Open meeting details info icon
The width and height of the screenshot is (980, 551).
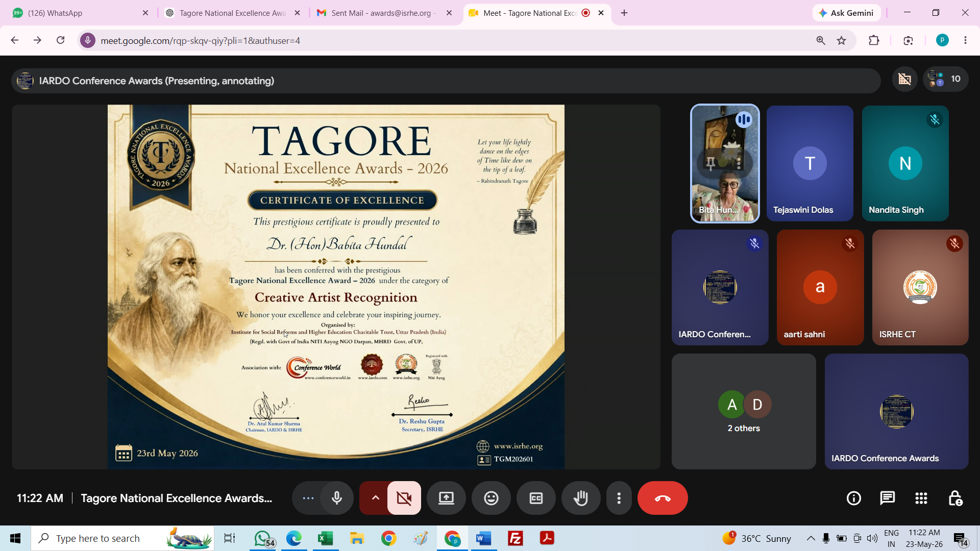[854, 498]
